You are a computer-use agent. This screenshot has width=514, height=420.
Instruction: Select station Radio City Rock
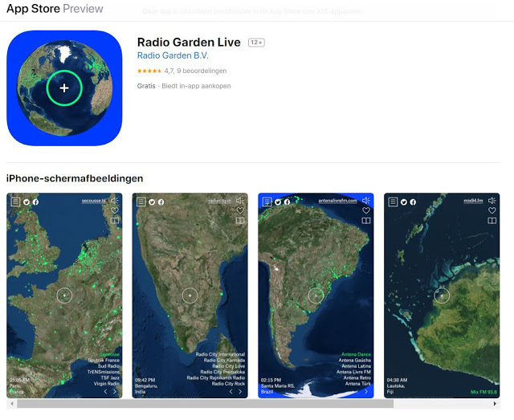pyautogui.click(x=228, y=384)
